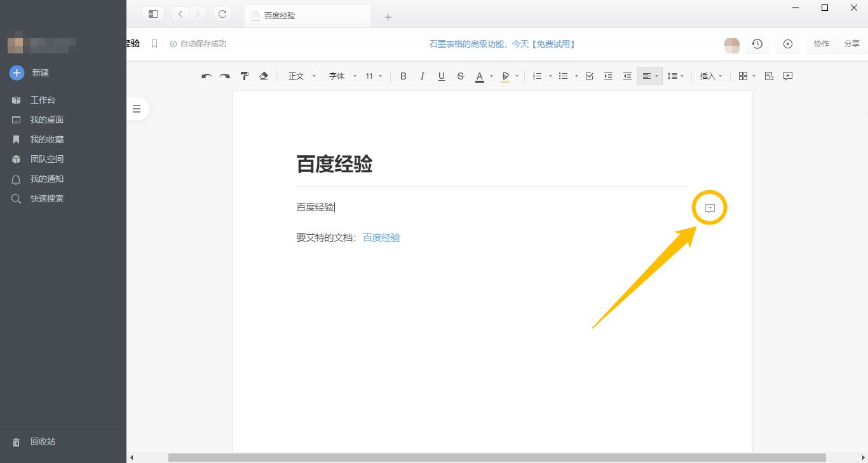Screen dimensions: 868x463
Task: Open find and replace icon
Action: pos(769,76)
